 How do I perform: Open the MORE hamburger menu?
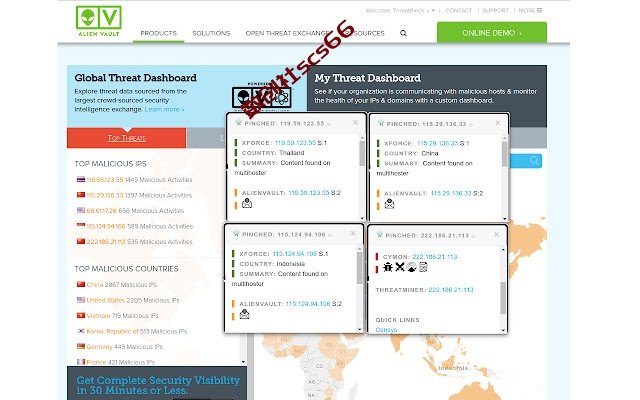point(530,11)
